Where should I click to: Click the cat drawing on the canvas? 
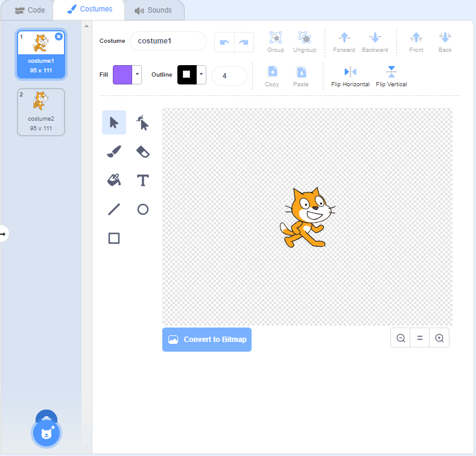pyautogui.click(x=308, y=217)
